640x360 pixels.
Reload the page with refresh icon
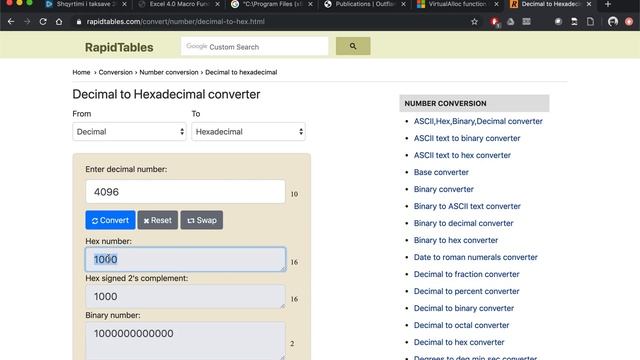coord(43,22)
